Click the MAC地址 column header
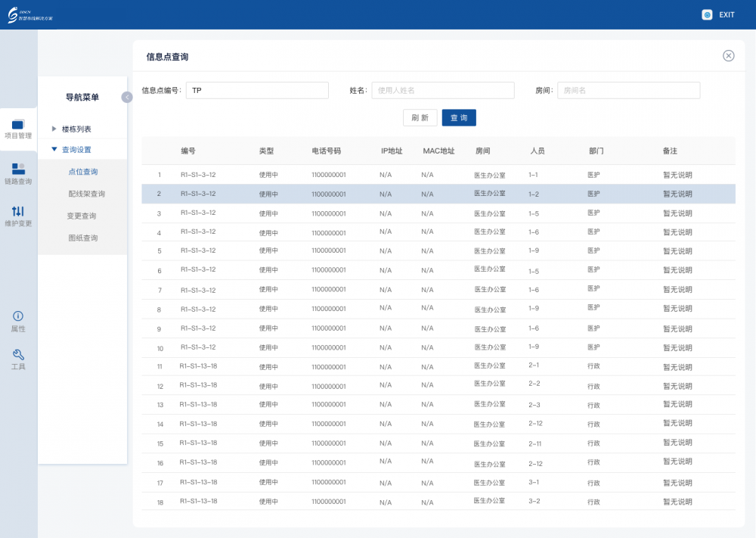The image size is (756, 538). [x=438, y=151]
